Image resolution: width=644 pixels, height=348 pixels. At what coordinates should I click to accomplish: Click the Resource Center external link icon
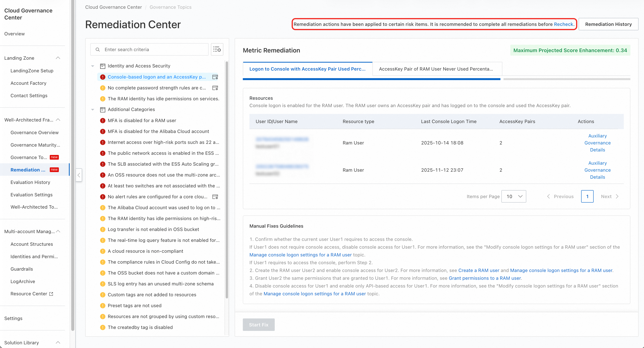[x=51, y=294]
